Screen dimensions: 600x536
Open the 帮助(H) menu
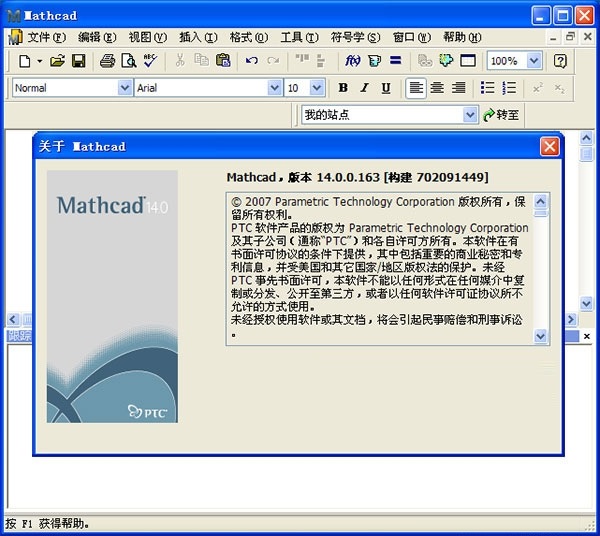462,37
